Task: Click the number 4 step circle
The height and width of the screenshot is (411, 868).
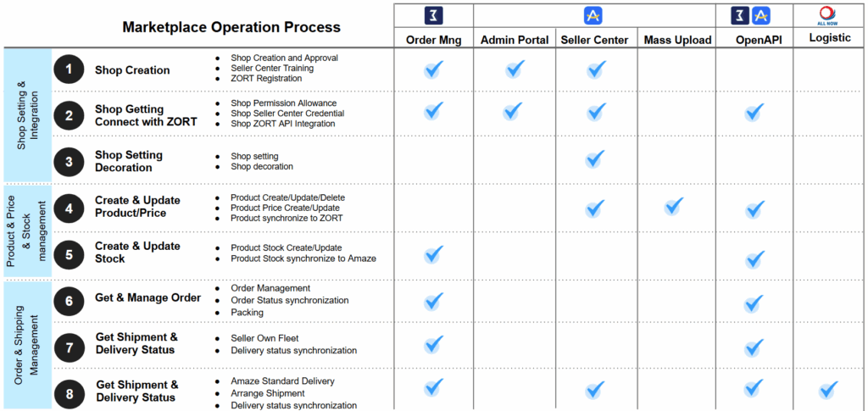Action: pyautogui.click(x=69, y=207)
